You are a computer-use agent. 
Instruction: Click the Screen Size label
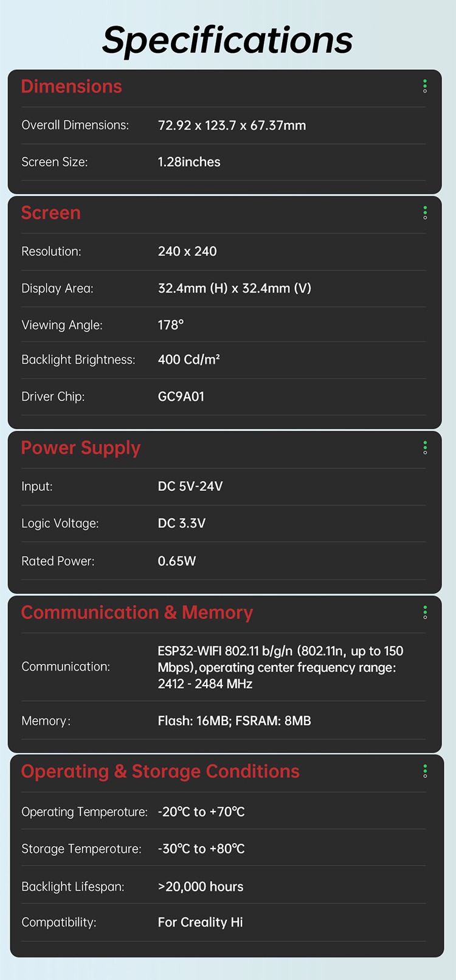(55, 162)
